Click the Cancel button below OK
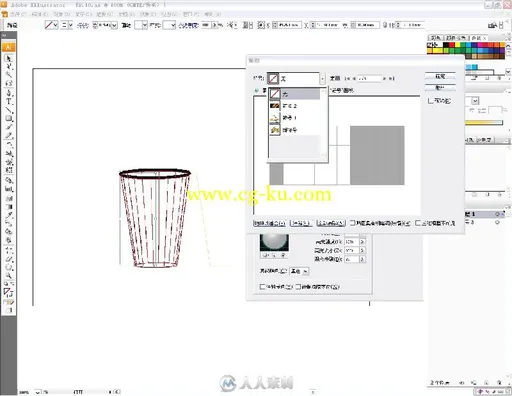This screenshot has height=396, width=512. coord(440,87)
